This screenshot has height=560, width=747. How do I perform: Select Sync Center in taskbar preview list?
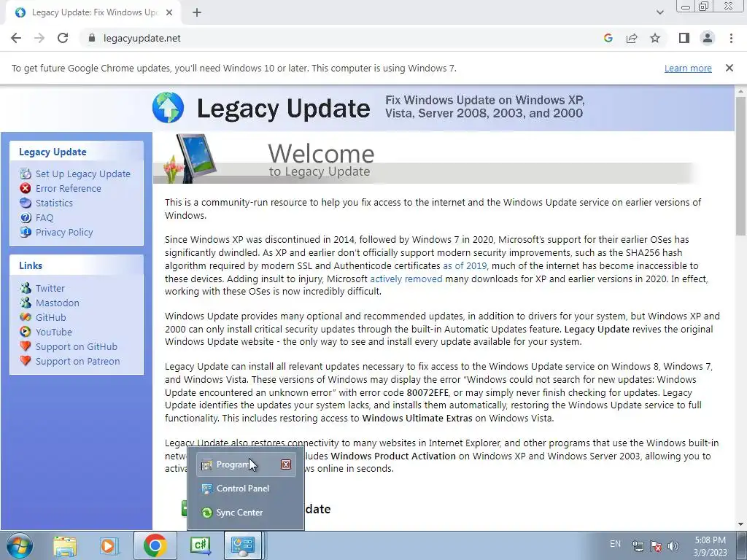tap(247, 513)
